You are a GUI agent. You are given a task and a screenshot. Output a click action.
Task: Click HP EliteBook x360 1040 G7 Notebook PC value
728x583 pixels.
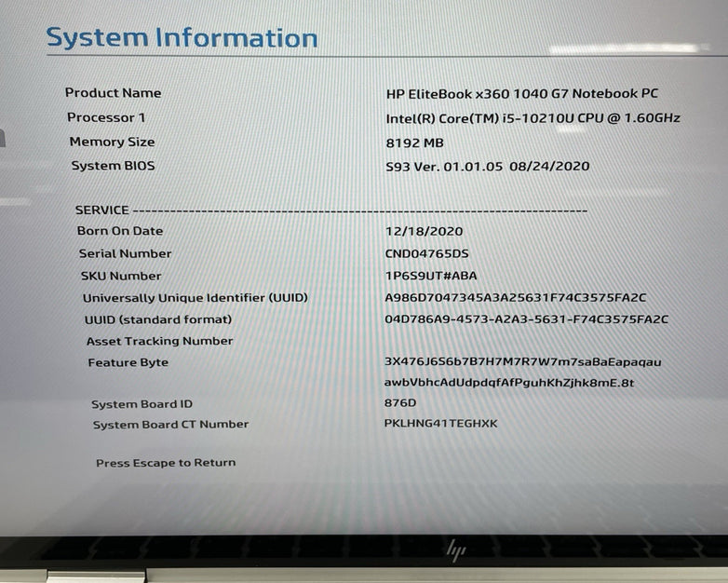pyautogui.click(x=522, y=94)
